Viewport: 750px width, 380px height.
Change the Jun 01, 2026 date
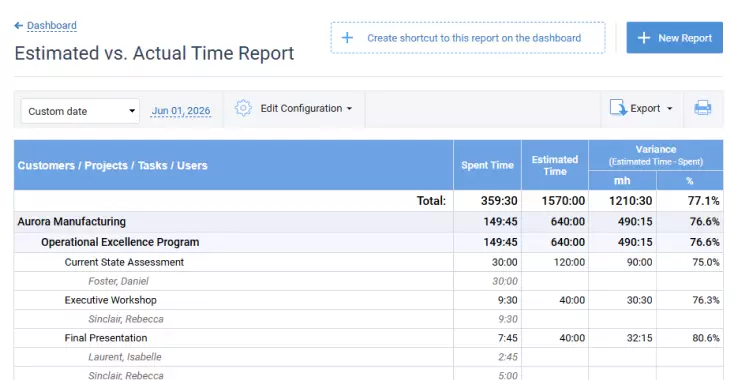coord(181,111)
